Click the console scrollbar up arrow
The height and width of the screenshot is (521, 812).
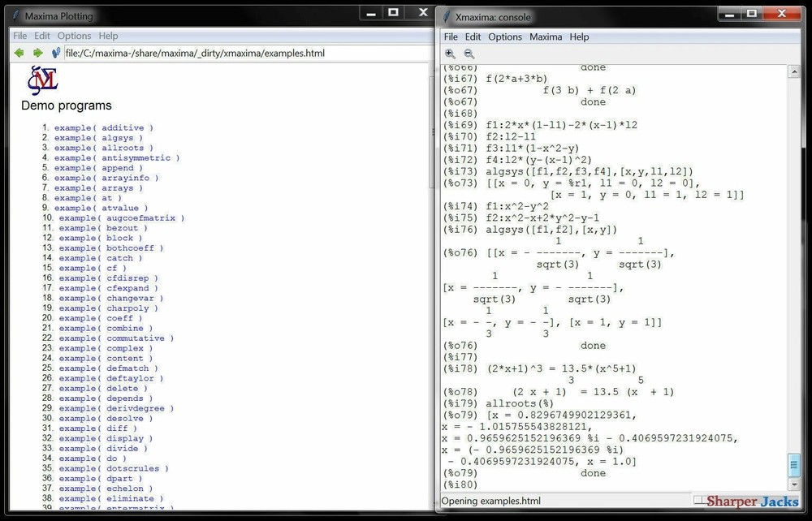[794, 72]
